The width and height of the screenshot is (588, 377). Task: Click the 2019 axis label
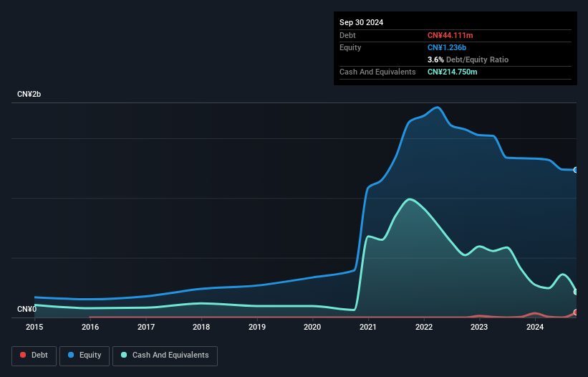pyautogui.click(x=257, y=327)
